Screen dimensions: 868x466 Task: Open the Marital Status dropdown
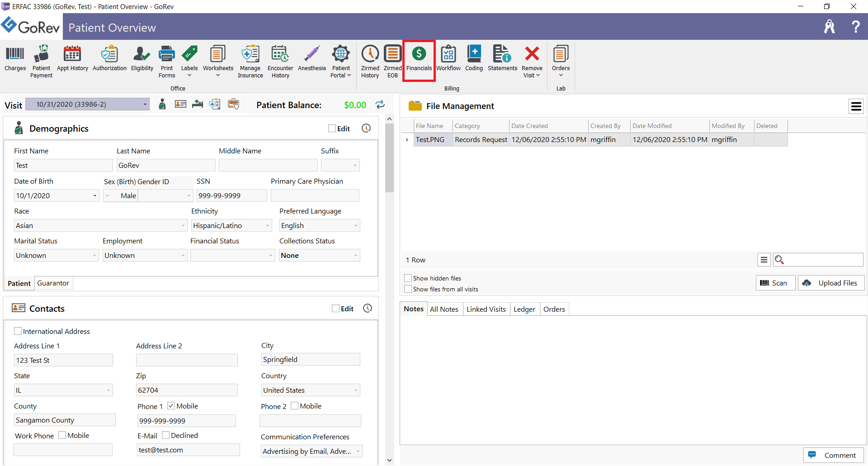94,255
